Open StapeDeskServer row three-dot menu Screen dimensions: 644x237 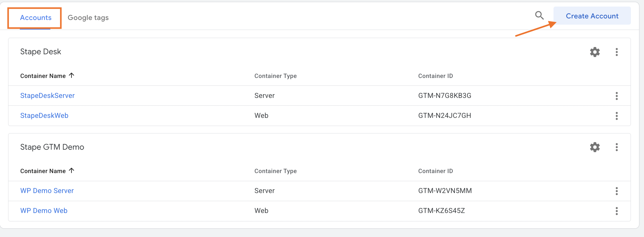pyautogui.click(x=617, y=96)
